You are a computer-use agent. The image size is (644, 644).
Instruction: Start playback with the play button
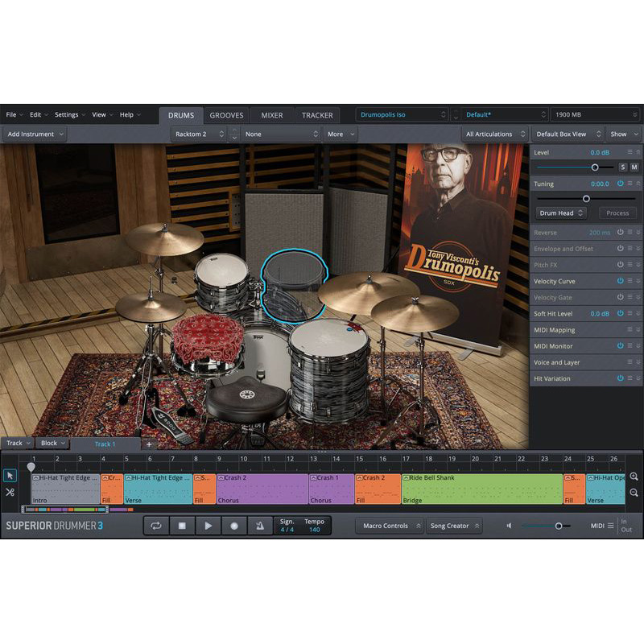pyautogui.click(x=208, y=526)
